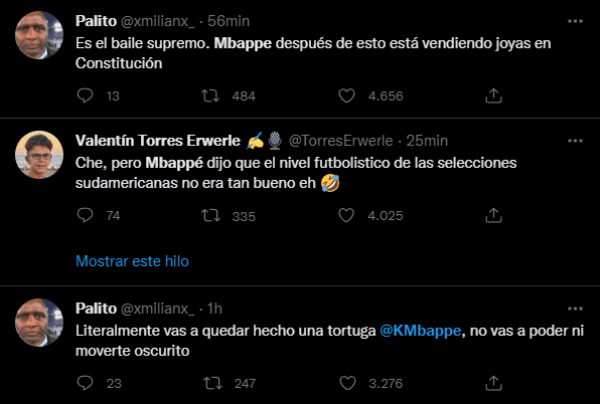Image resolution: width=600 pixels, height=404 pixels.
Task: Click "Mostrar este hilo" link
Action: pos(132,261)
